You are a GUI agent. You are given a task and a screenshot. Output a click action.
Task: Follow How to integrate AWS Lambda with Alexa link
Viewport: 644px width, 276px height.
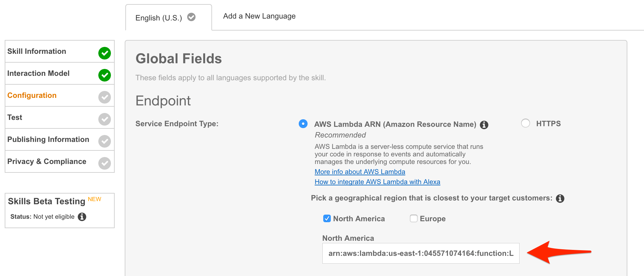pyautogui.click(x=377, y=182)
